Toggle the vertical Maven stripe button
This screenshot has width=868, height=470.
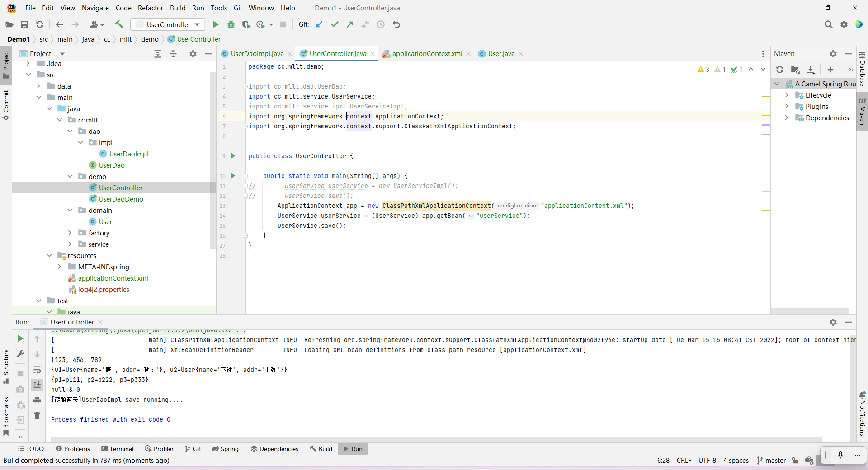[862, 111]
